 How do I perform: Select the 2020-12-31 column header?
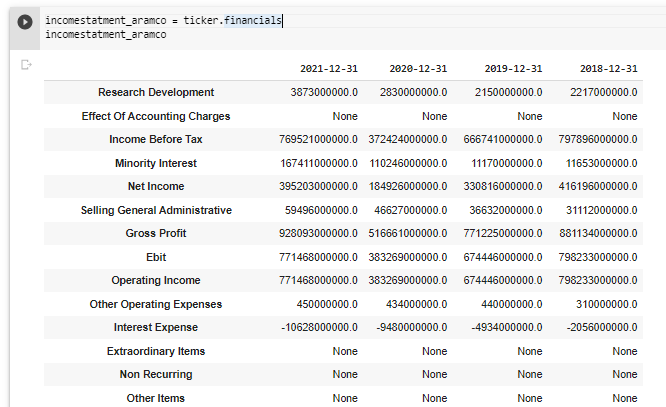coord(418,69)
